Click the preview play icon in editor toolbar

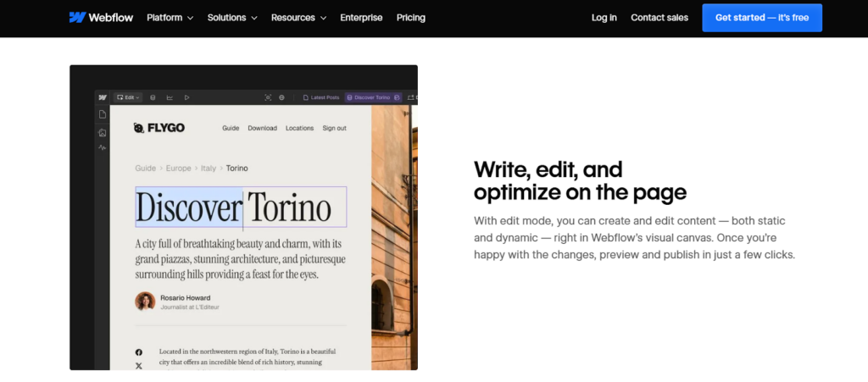(187, 97)
